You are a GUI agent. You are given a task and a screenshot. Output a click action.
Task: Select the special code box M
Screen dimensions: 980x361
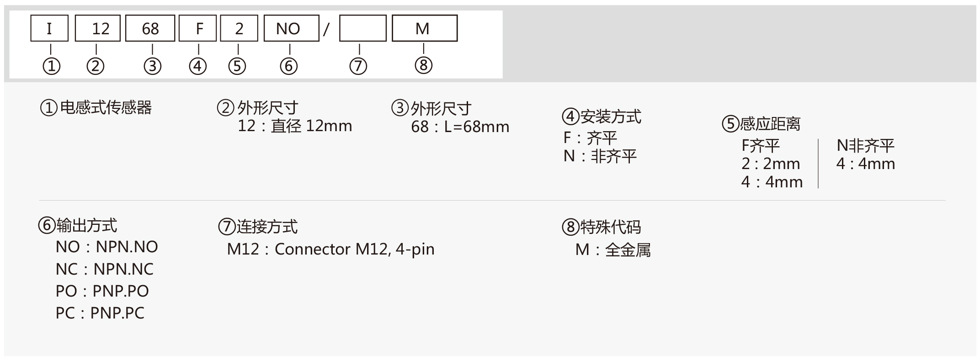click(425, 28)
